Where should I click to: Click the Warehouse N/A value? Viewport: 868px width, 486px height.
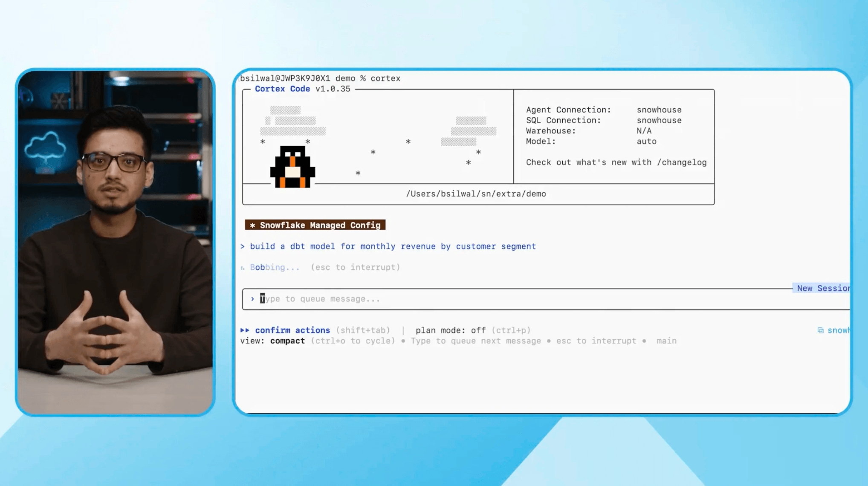644,131
